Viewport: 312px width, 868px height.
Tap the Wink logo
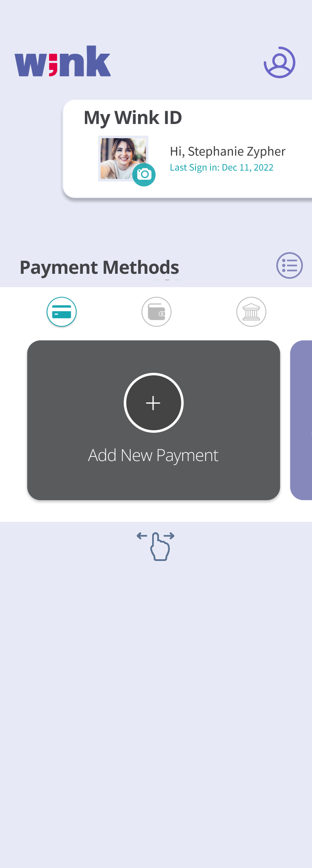tap(63, 61)
